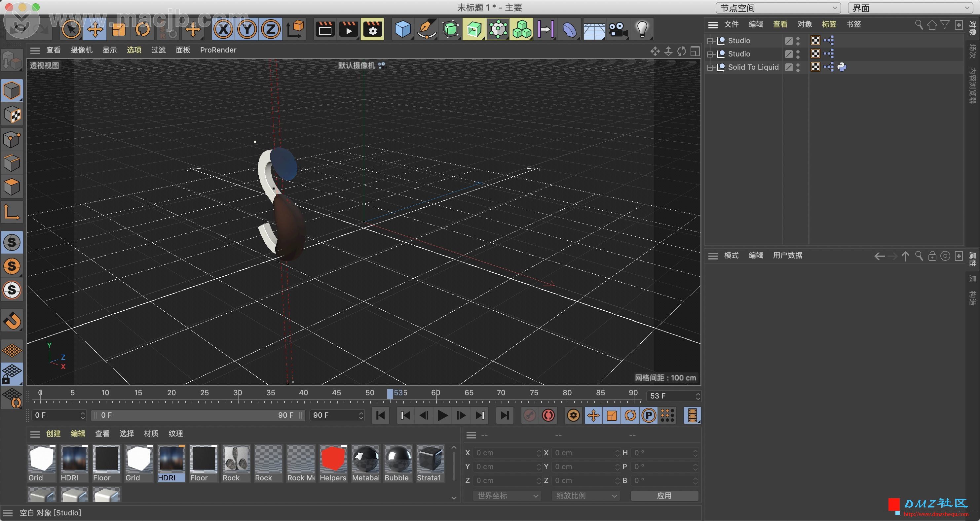Click the Python tag on Solid To Liquid
The height and width of the screenshot is (521, 980).
point(842,67)
